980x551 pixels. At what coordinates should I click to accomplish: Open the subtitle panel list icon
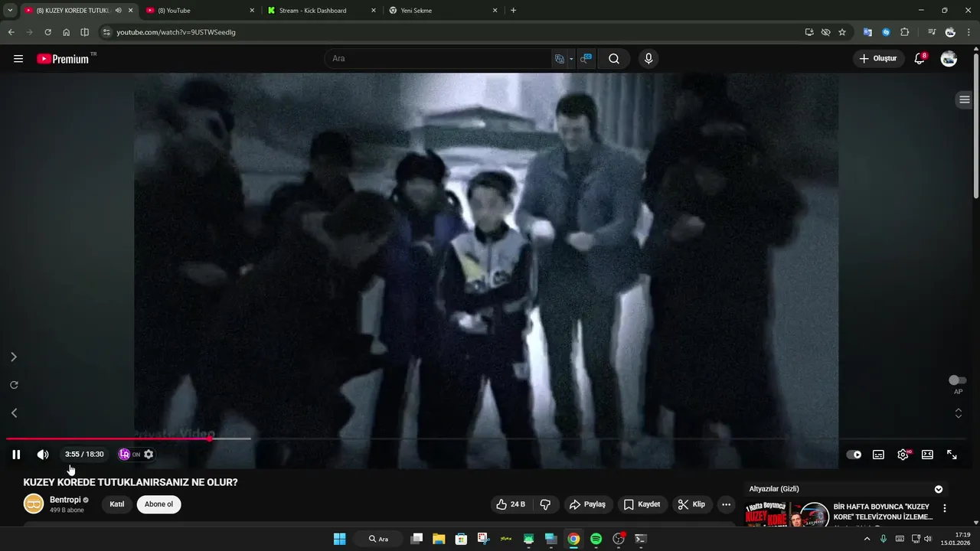(965, 100)
